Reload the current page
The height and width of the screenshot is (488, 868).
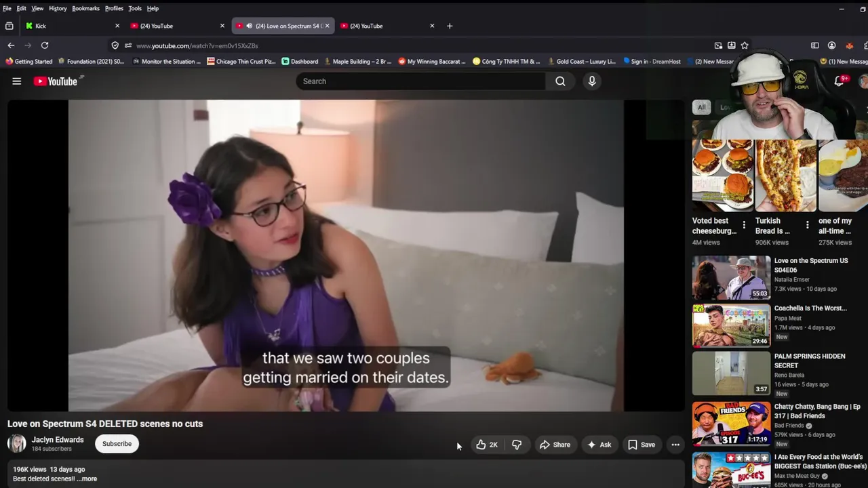45,45
